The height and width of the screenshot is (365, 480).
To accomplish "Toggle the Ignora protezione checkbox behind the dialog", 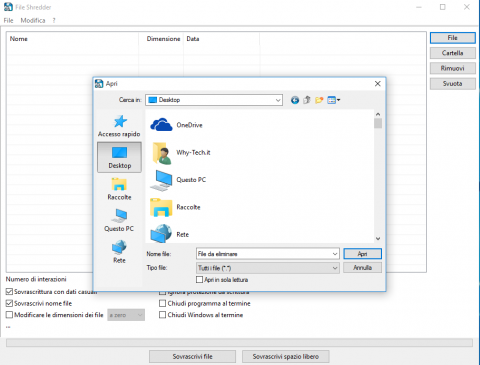I will pos(162,293).
